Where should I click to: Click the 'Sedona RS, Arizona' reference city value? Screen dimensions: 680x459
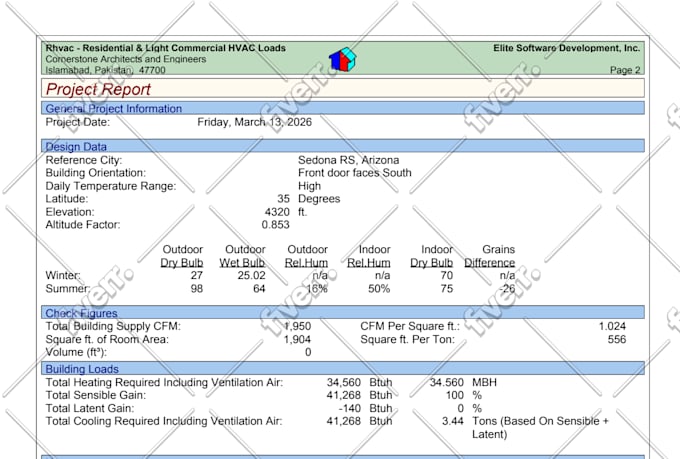[349, 160]
